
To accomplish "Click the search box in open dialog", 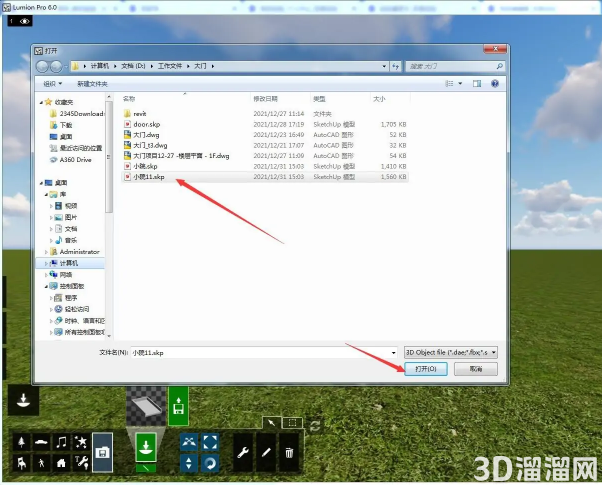I will point(454,66).
